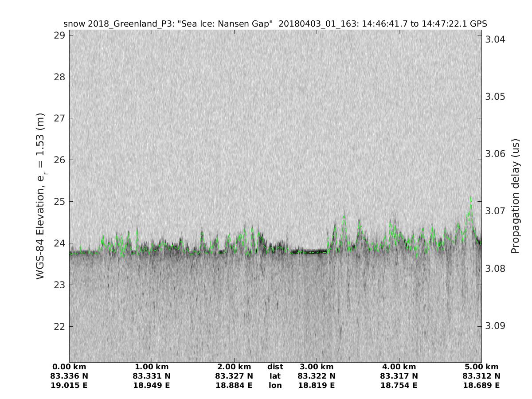Click the 83.327 N latitude label

(234, 376)
